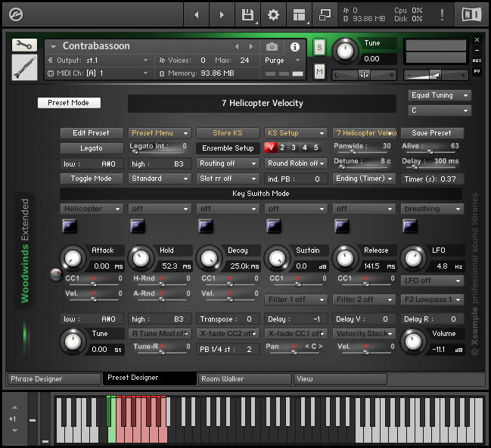Select previous instrument arrow next to Contrabassoon
Image resolution: width=491 pixels, height=448 pixels.
tap(237, 47)
